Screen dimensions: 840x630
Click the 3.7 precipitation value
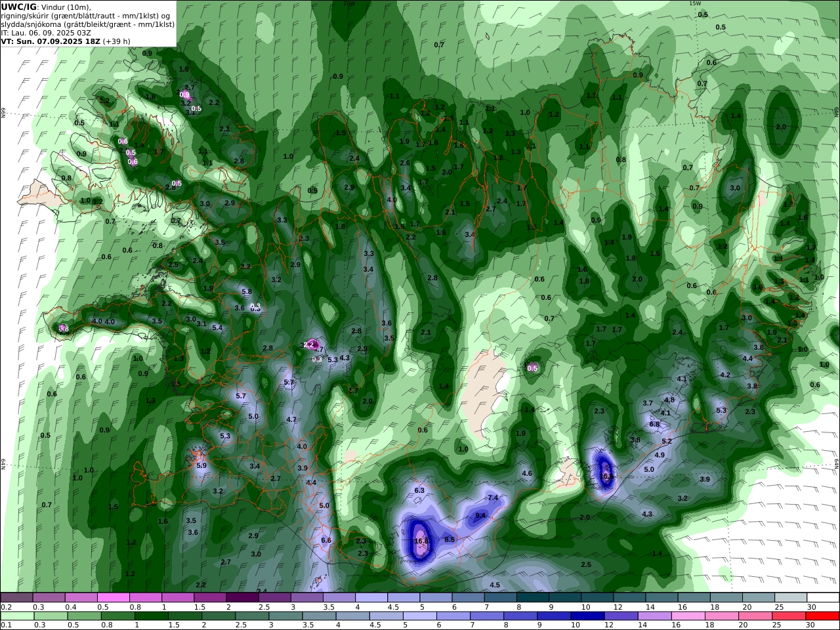click(x=648, y=403)
